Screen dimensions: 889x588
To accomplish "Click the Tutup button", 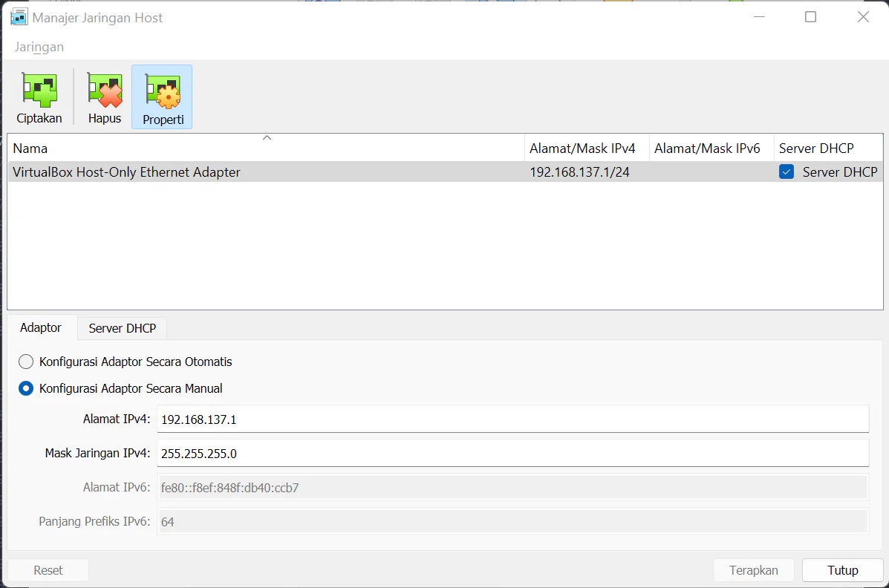I will tap(842, 570).
